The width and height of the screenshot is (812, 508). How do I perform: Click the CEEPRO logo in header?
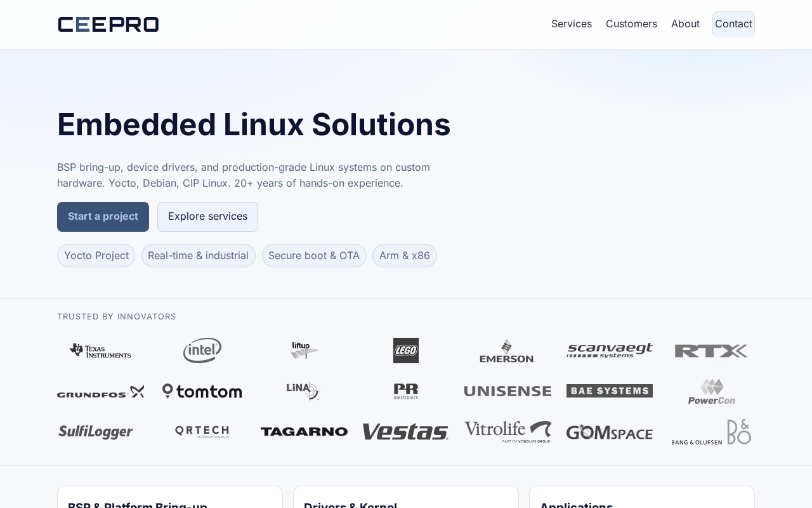pos(108,24)
